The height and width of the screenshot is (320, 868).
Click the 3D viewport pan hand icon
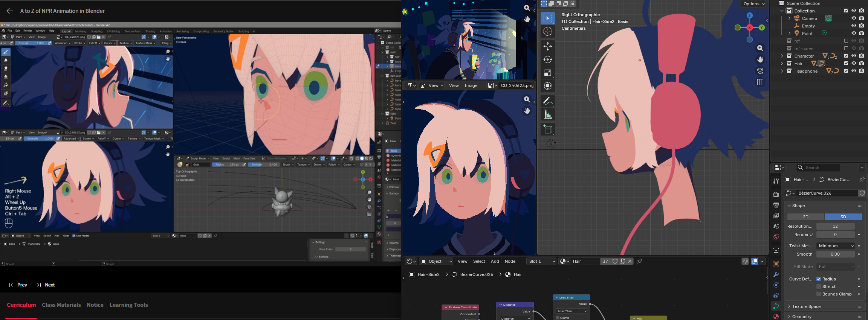pyautogui.click(x=760, y=59)
